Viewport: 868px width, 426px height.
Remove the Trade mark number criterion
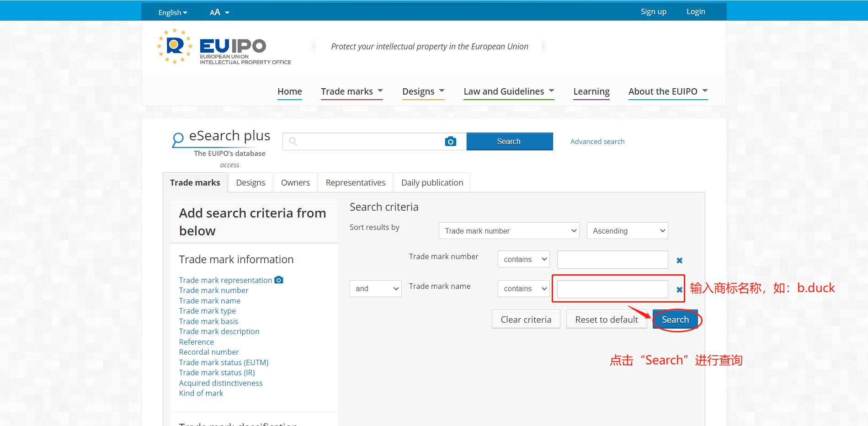coord(679,260)
